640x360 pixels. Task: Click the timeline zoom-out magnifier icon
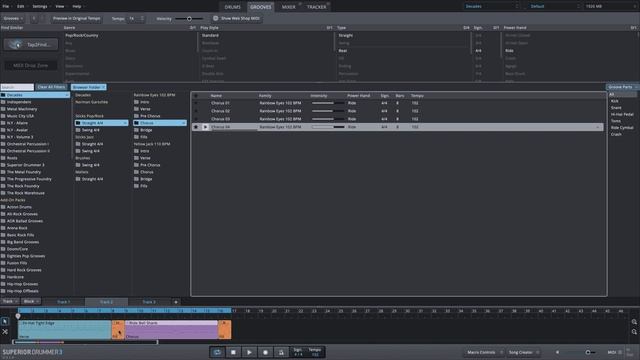pyautogui.click(x=634, y=331)
